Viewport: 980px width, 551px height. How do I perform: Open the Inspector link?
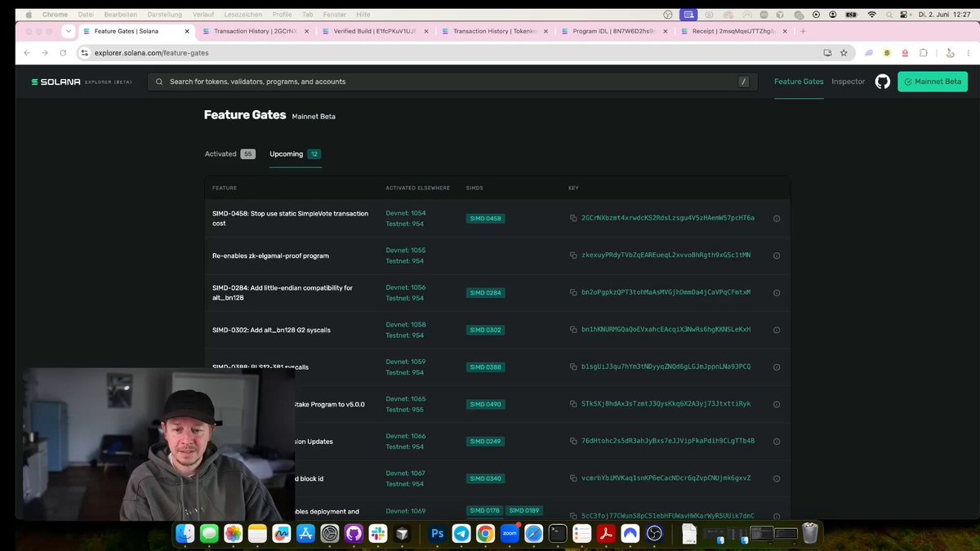[x=848, y=82]
